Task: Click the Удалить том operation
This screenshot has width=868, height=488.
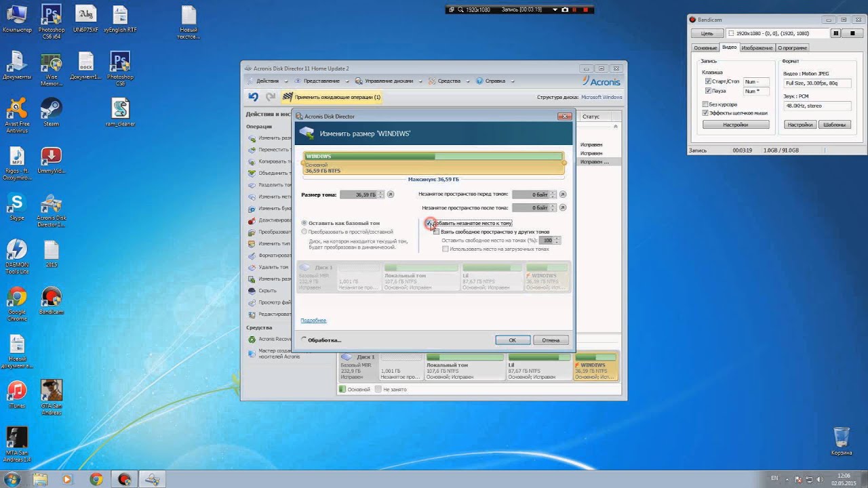Action: point(270,267)
